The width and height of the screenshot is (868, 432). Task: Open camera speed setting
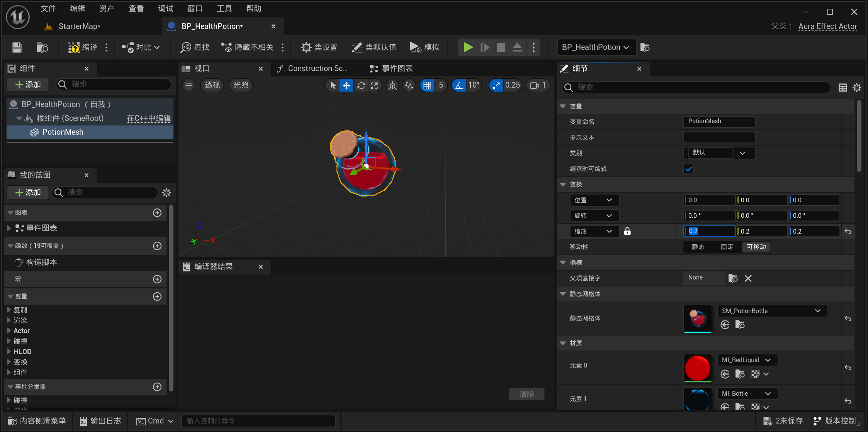click(538, 85)
